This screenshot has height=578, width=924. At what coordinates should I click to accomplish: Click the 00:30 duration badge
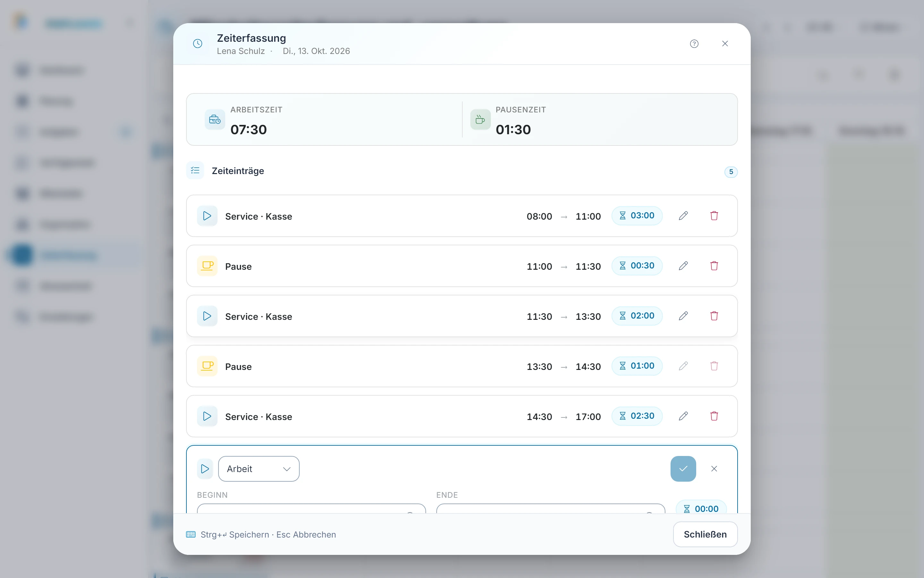[637, 266]
